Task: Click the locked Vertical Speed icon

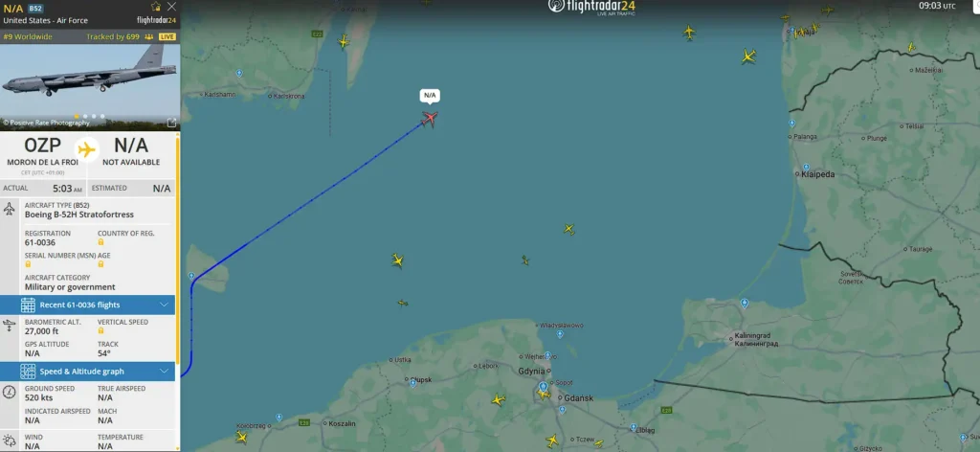Action: coord(100,330)
